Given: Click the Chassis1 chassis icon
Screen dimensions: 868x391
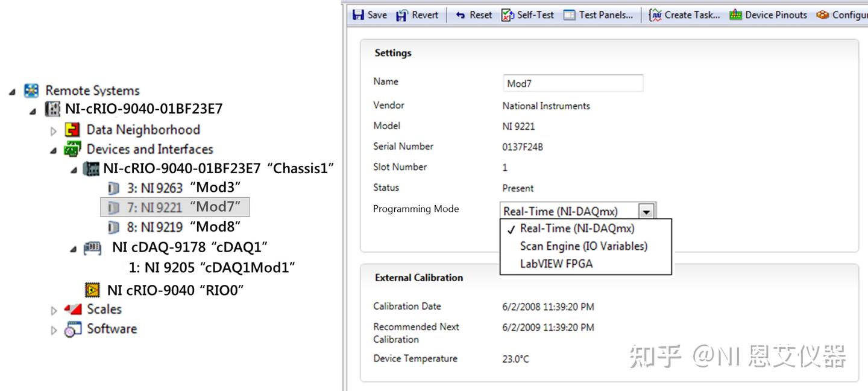Looking at the screenshot, I should (91, 168).
